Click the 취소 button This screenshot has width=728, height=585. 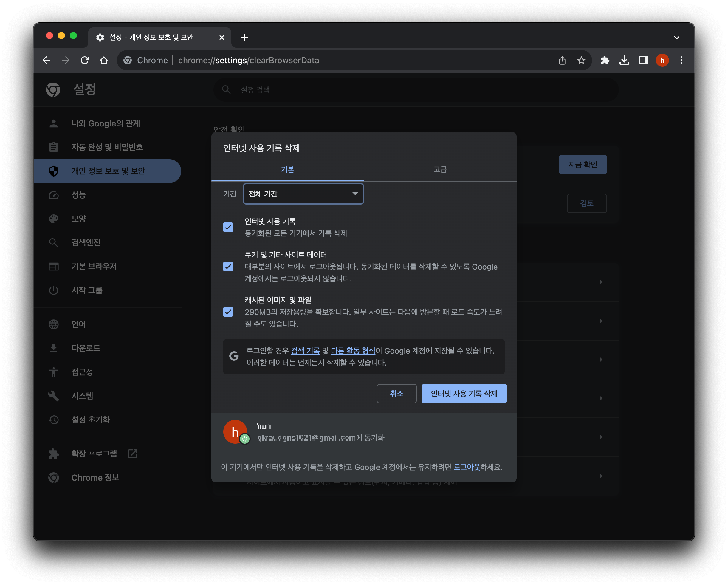396,394
